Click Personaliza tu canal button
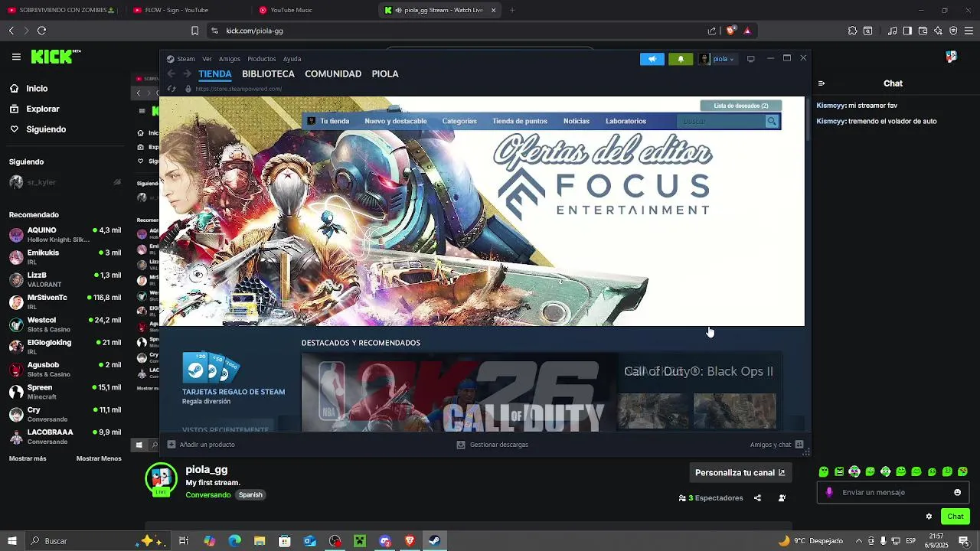This screenshot has width=980, height=551. point(740,473)
